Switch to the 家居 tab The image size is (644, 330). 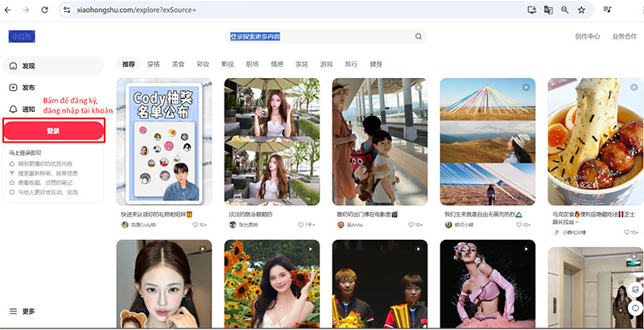pyautogui.click(x=301, y=64)
